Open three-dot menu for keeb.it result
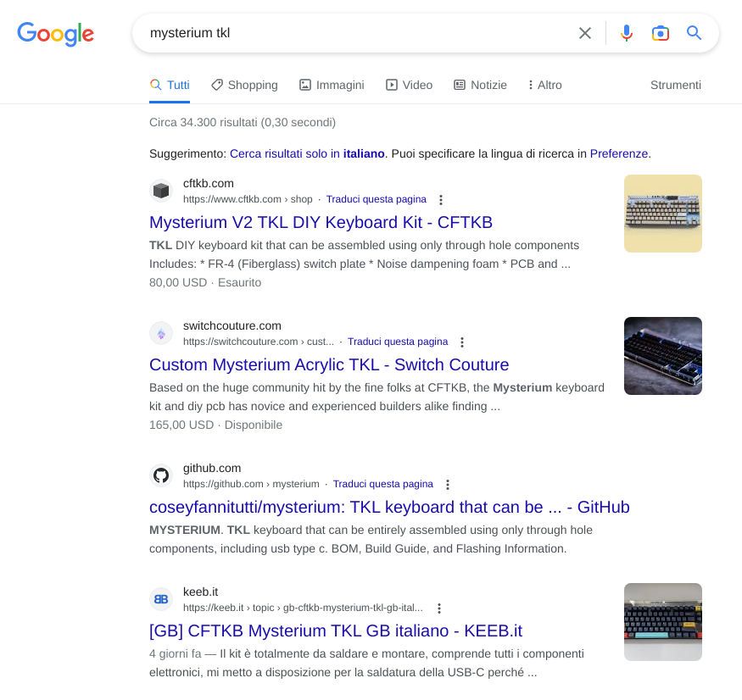742x700 pixels. click(x=438, y=608)
